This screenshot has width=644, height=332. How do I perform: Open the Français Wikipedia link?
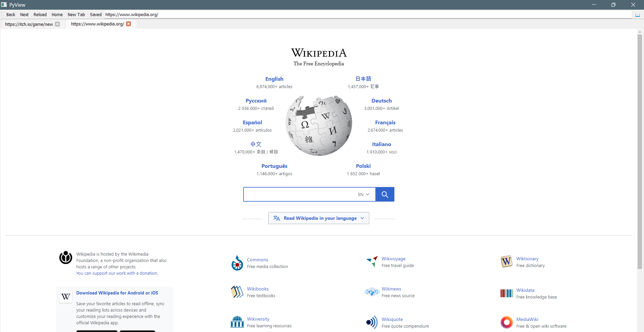coord(385,123)
